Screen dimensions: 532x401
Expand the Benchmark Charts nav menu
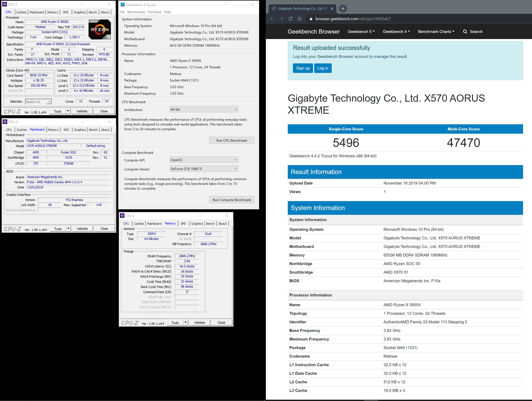click(x=436, y=32)
